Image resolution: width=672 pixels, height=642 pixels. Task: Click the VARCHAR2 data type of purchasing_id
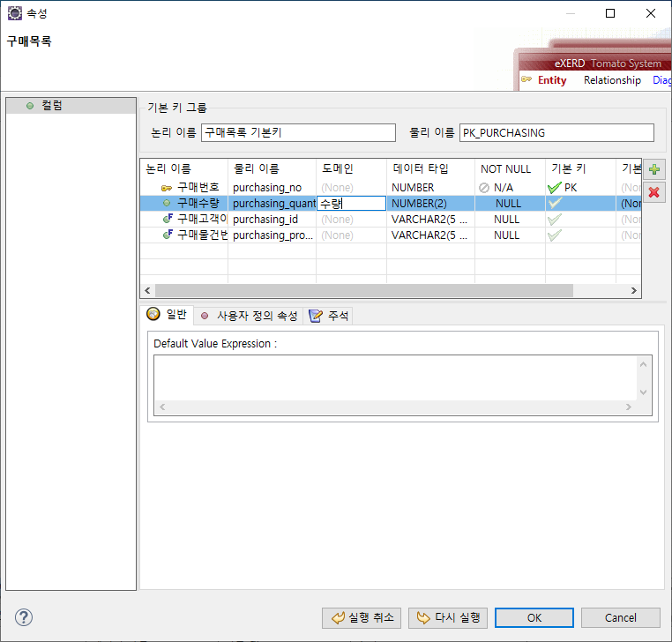pyautogui.click(x=430, y=219)
